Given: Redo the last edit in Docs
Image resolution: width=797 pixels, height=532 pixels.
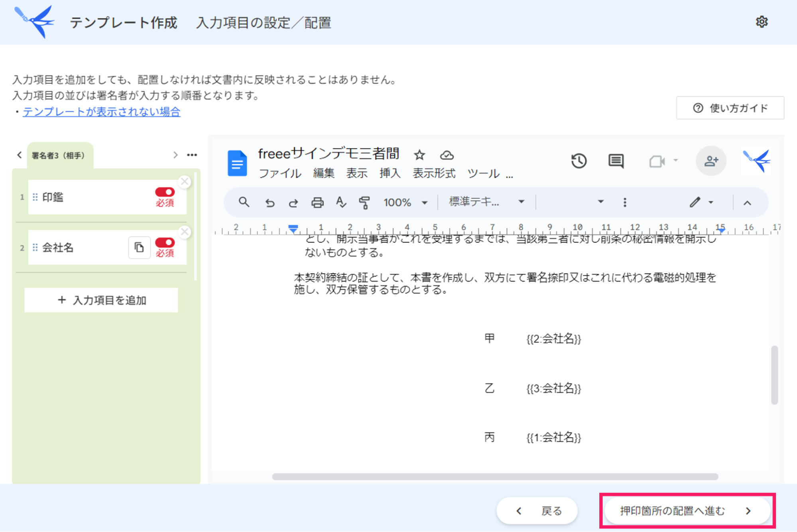Looking at the screenshot, I should point(293,203).
